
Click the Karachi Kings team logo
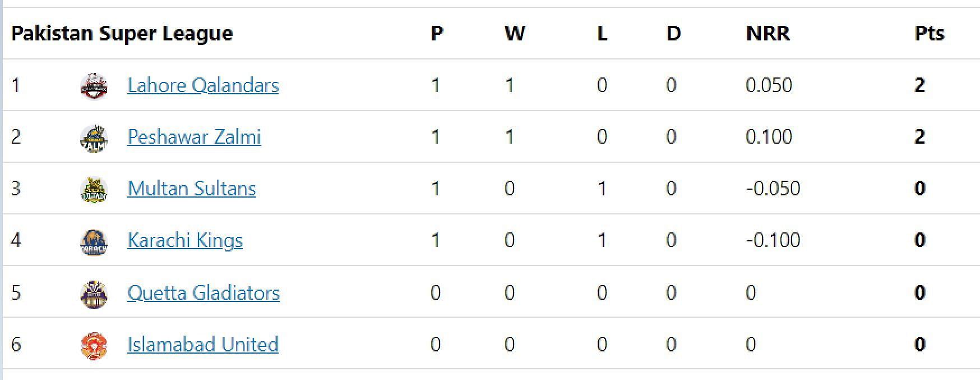[x=94, y=241]
